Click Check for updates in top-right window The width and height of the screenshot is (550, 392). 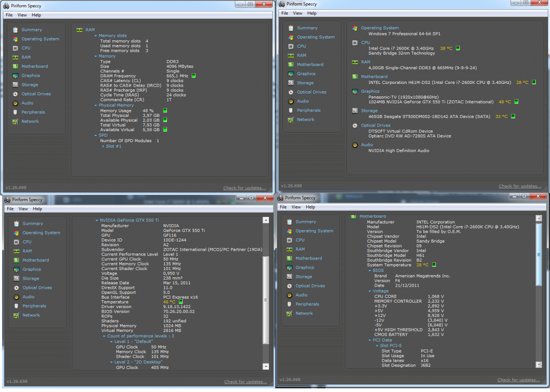click(520, 186)
